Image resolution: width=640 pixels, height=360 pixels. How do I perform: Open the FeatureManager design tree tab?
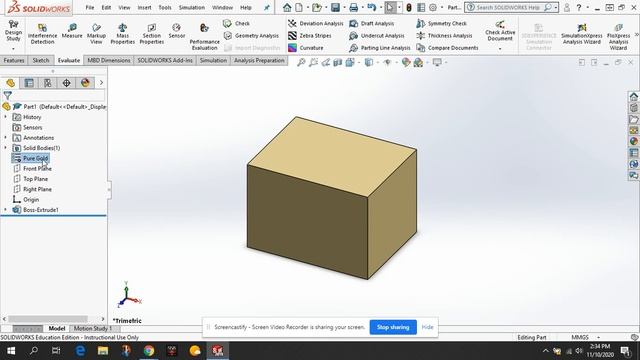(x=11, y=83)
